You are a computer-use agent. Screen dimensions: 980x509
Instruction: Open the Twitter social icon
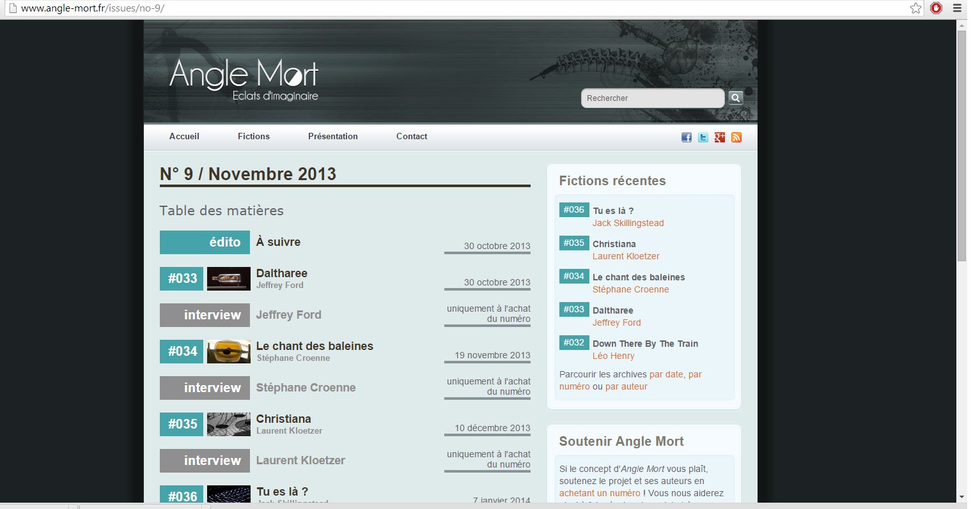point(703,137)
